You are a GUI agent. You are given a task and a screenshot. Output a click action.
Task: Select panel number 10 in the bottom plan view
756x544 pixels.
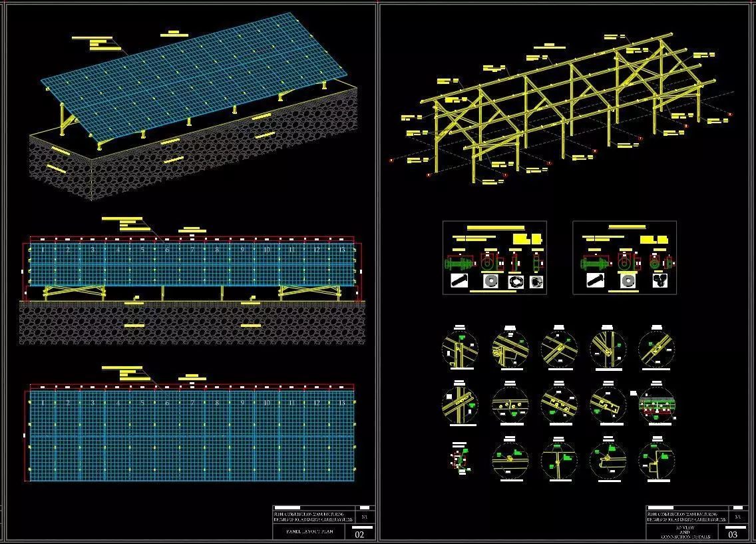[267, 402]
